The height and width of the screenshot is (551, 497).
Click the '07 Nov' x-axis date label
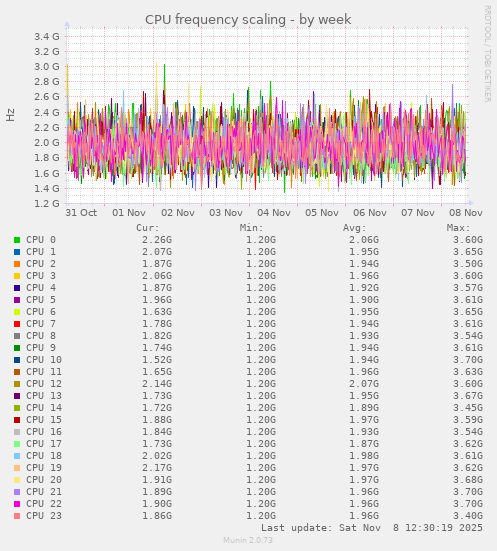(x=418, y=213)
